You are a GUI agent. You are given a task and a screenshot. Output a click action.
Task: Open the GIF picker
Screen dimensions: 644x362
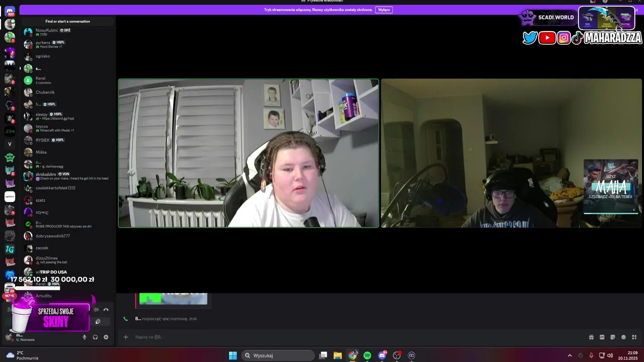[x=602, y=337]
